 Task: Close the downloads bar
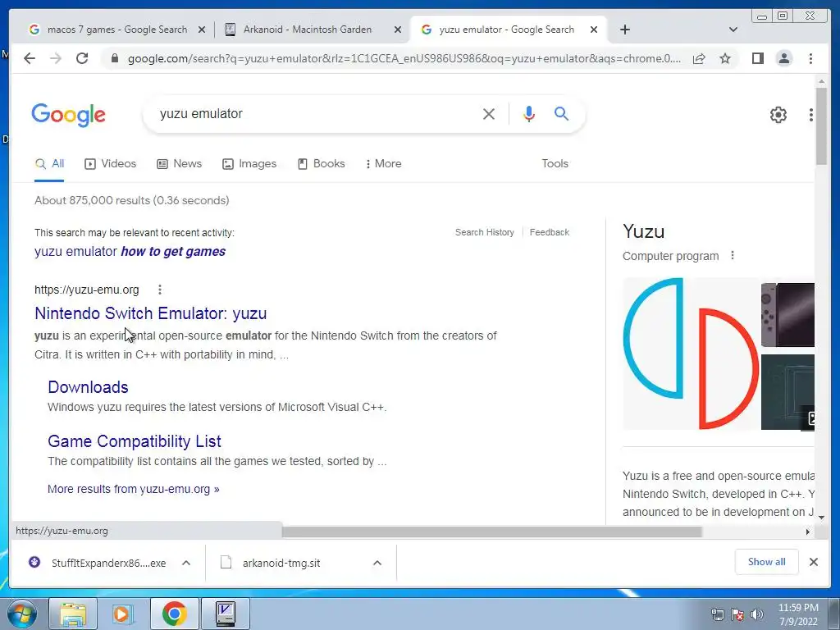pos(813,562)
